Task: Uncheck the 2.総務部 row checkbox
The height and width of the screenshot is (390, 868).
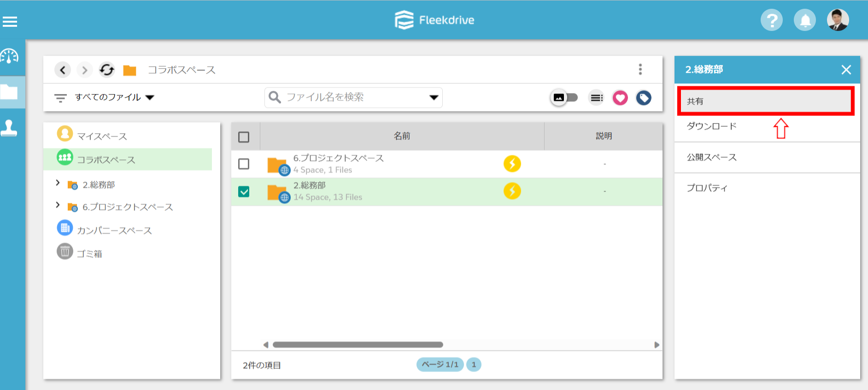Action: click(244, 191)
